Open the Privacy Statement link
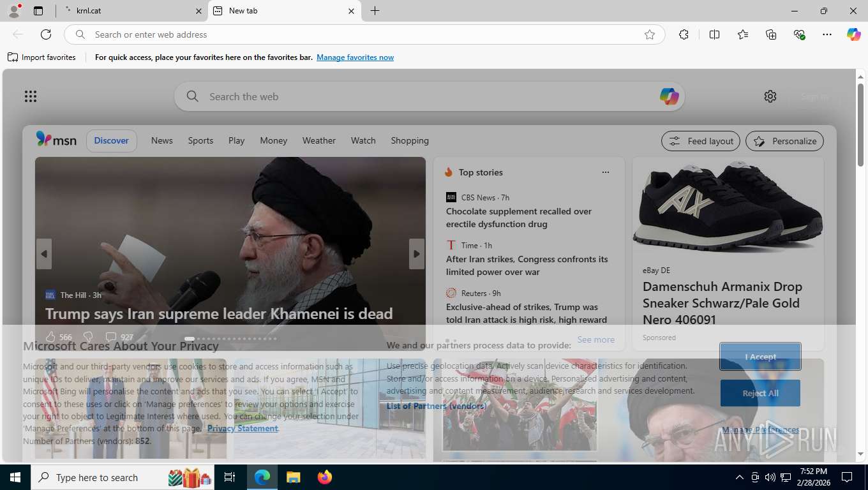 click(243, 428)
